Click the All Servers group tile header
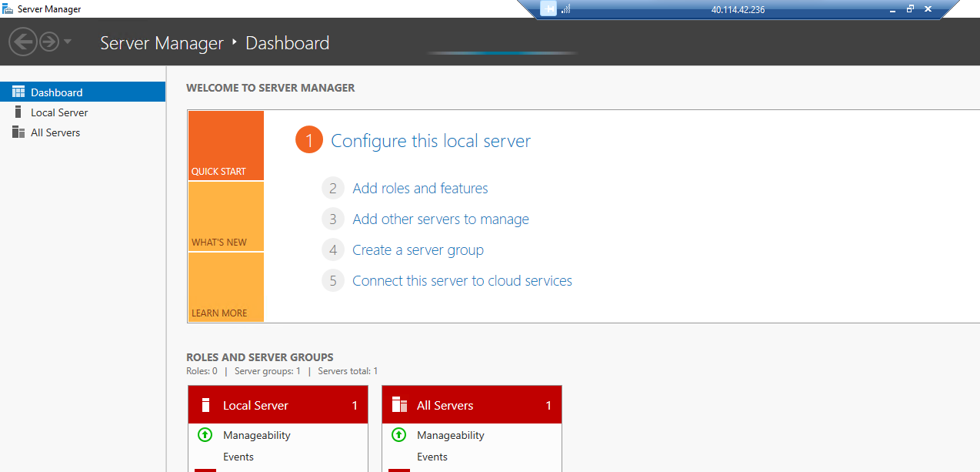This screenshot has width=980, height=472. click(x=472, y=405)
